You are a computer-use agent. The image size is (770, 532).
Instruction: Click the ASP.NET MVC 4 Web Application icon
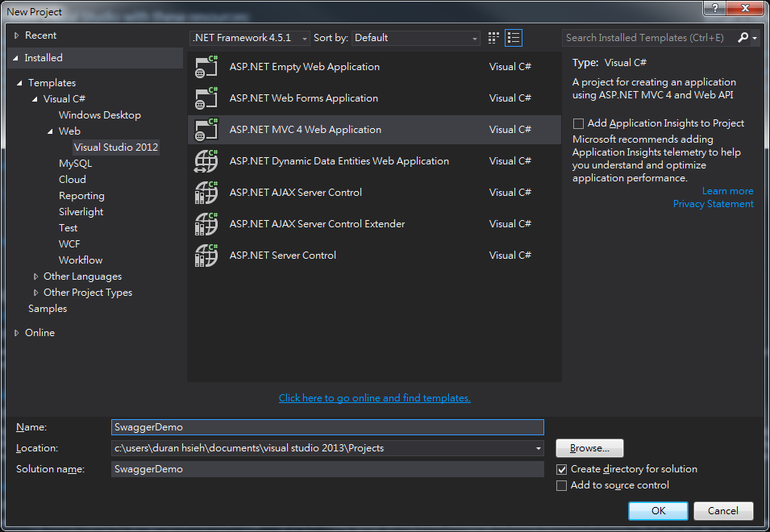206,130
